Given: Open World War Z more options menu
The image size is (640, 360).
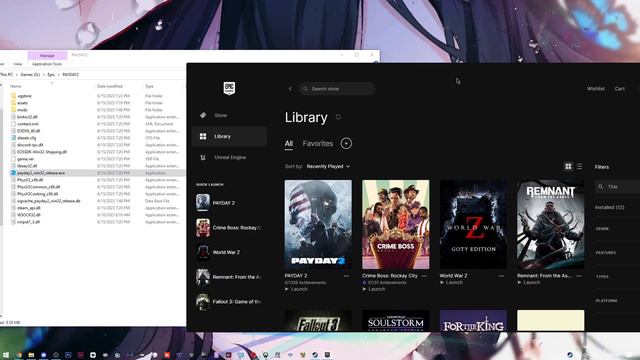Looking at the screenshot, I should click(501, 276).
